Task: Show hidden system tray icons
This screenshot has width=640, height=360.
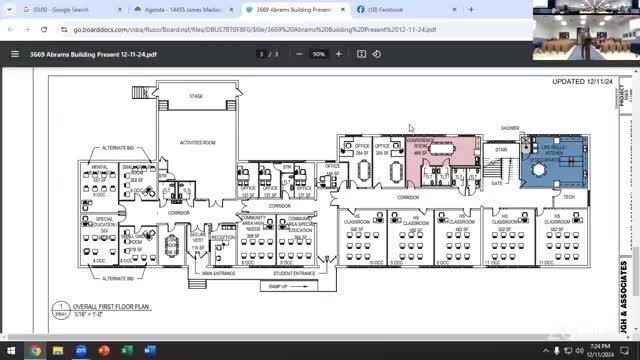Action: coord(546,351)
